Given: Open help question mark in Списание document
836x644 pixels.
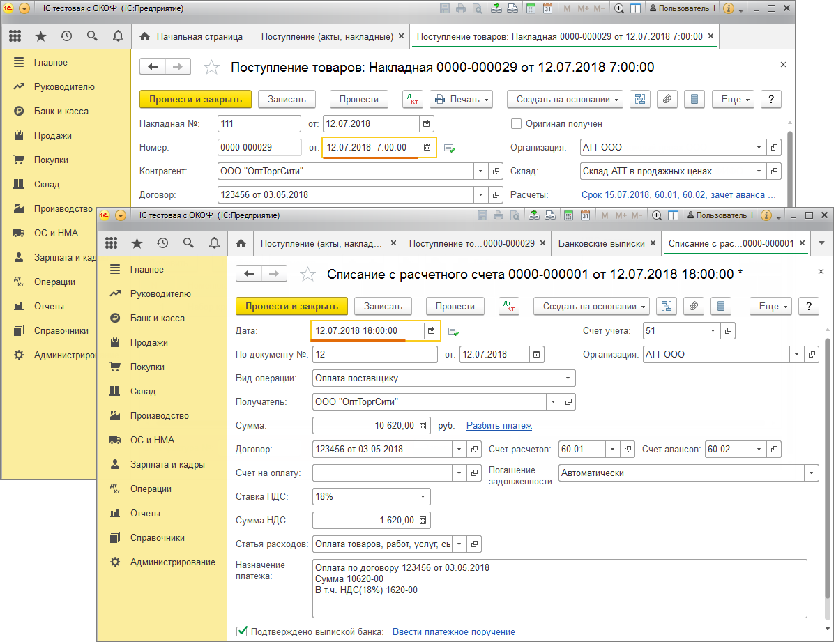Looking at the screenshot, I should coord(809,306).
